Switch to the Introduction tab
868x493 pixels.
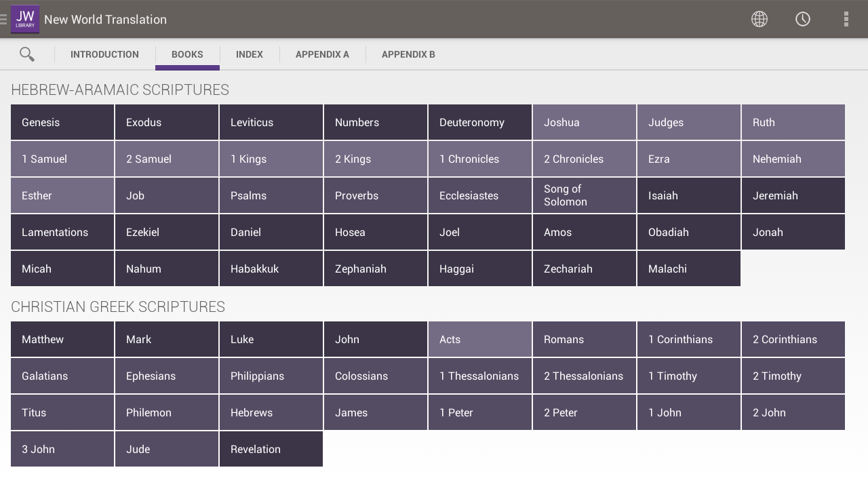tap(104, 54)
